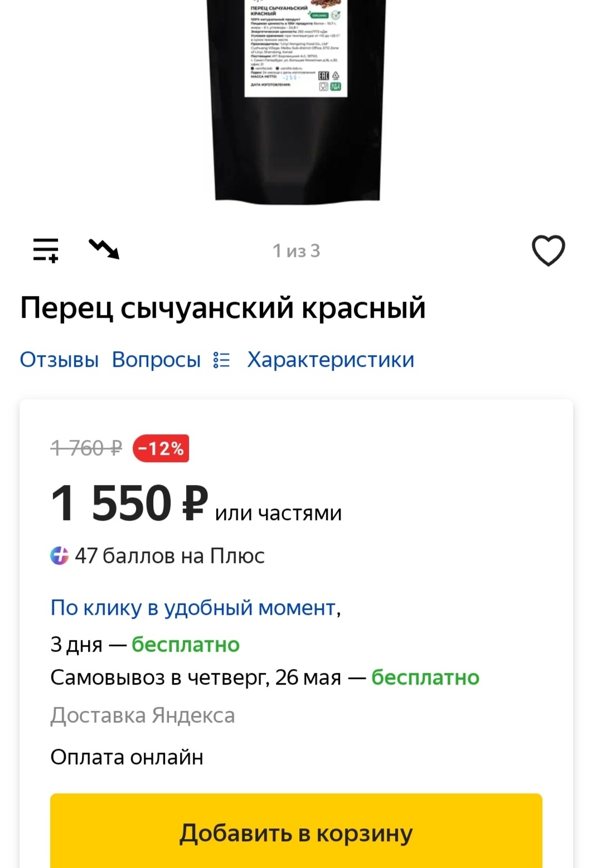
Task: Open the Вопросы section
Action: pos(156,360)
